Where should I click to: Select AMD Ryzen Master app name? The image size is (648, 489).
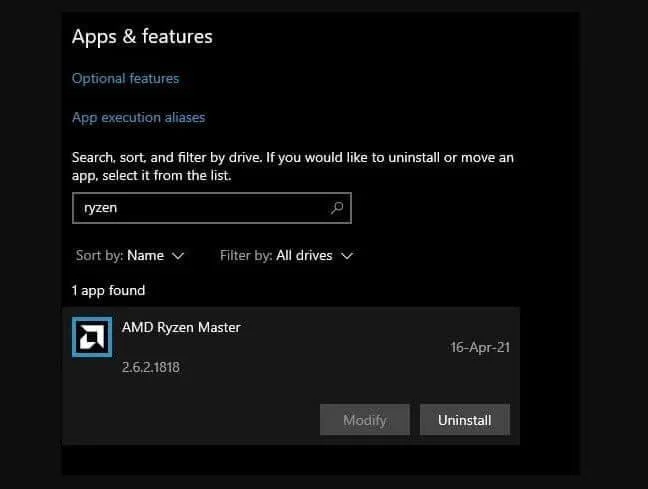coord(181,327)
